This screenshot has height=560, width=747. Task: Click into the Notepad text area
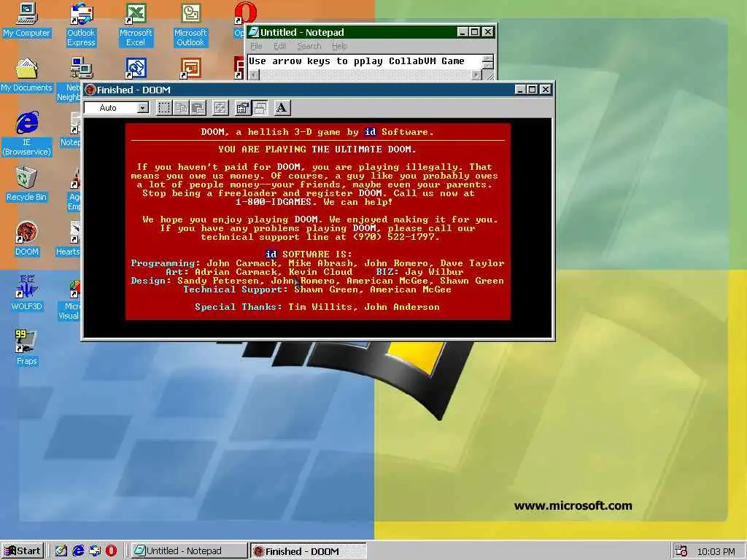click(365, 61)
